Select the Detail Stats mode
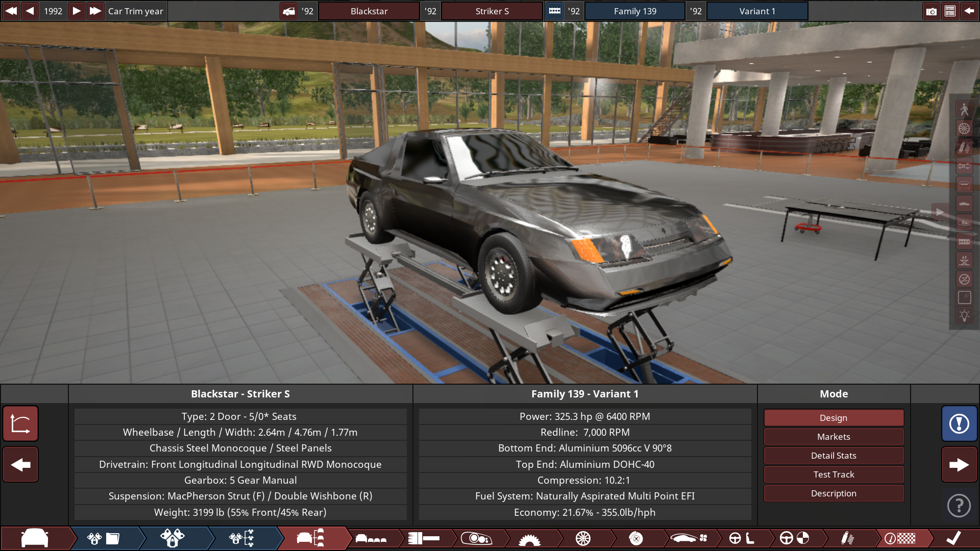The height and width of the screenshot is (551, 980). point(834,456)
